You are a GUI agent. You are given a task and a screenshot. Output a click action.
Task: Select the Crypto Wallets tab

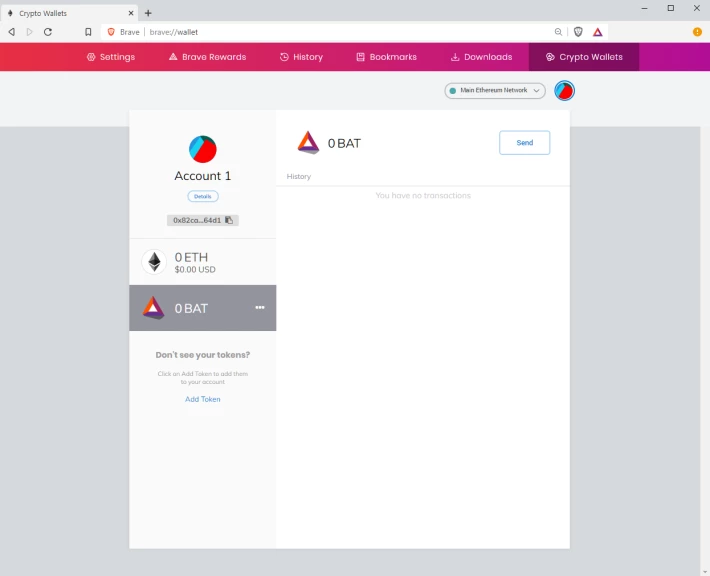[584, 57]
